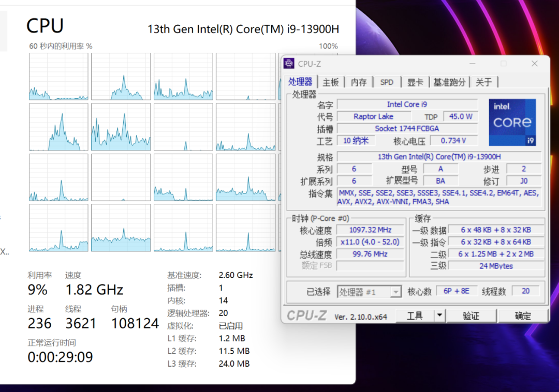
Task: Click the 指令集 instruction list text
Action: coord(439,197)
